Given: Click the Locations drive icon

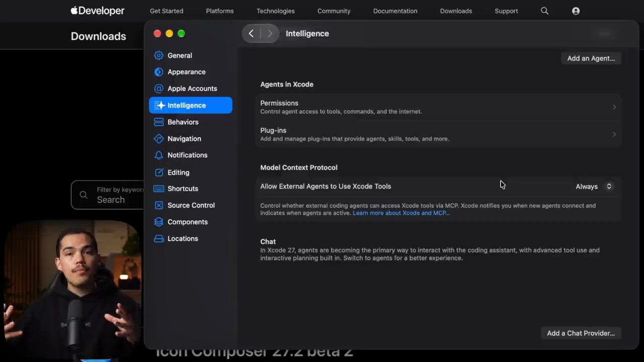Looking at the screenshot, I should tap(159, 238).
